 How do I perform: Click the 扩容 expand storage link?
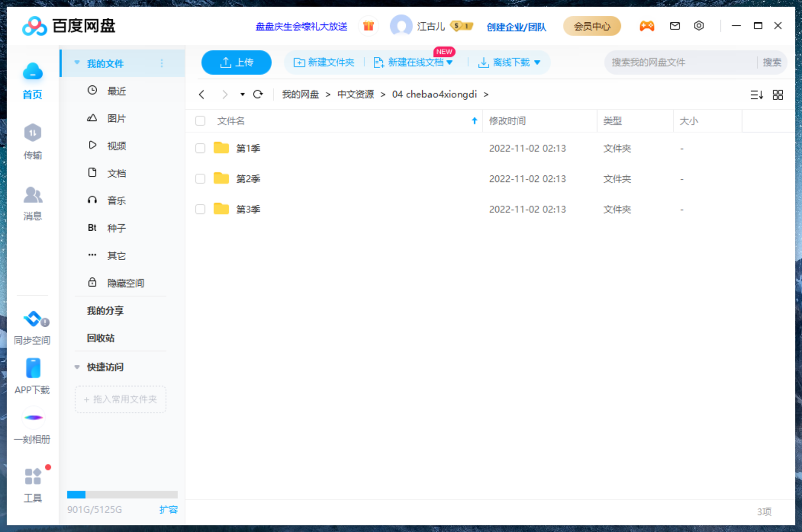point(168,510)
